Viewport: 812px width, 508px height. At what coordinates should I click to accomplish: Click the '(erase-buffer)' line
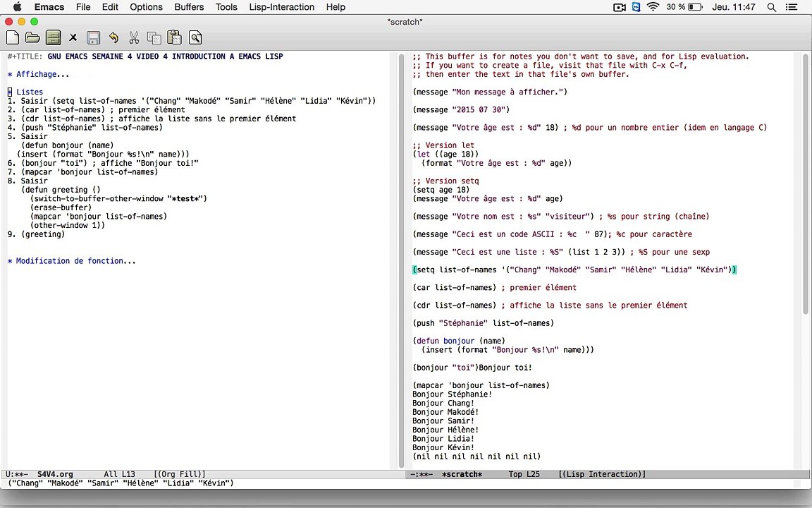click(61, 207)
